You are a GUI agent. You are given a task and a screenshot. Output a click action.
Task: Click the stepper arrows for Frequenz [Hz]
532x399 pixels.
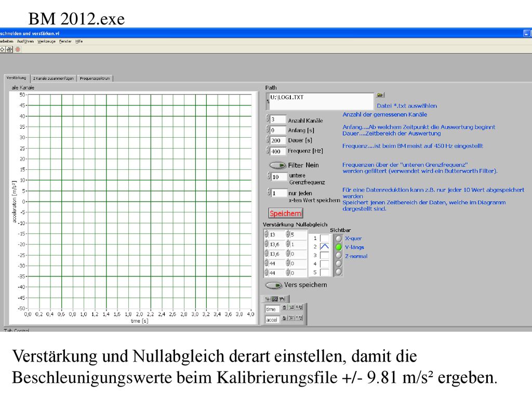[x=268, y=151]
